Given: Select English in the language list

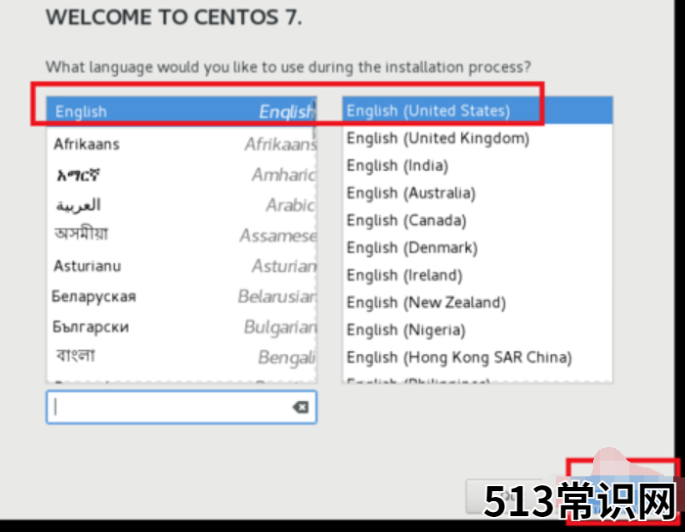Looking at the screenshot, I should click(181, 111).
